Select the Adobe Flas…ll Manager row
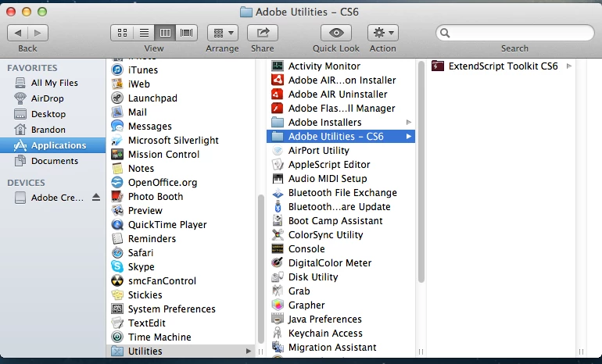This screenshot has height=364, width=602. click(341, 108)
